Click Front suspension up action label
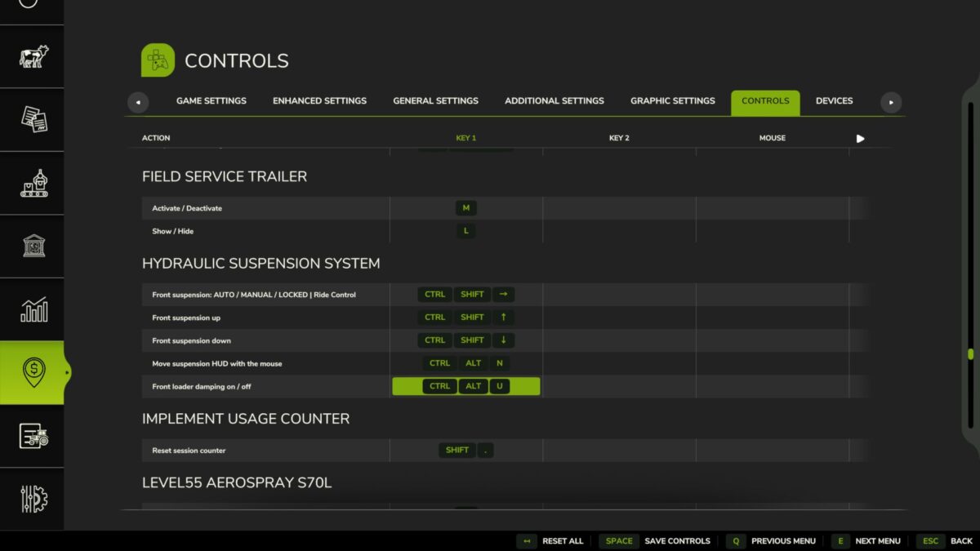Viewport: 980px width, 551px height. [x=186, y=318]
